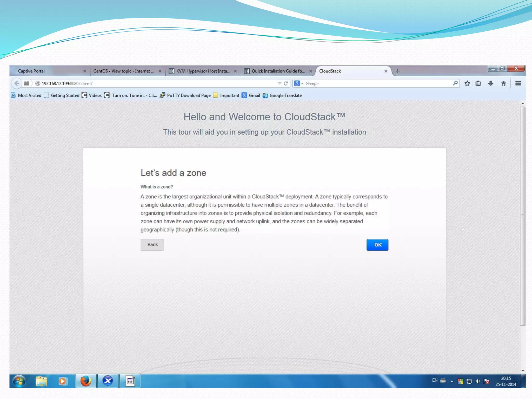Switch to KVM Hypervisor Host tab
The height and width of the screenshot is (399, 532).
203,71
